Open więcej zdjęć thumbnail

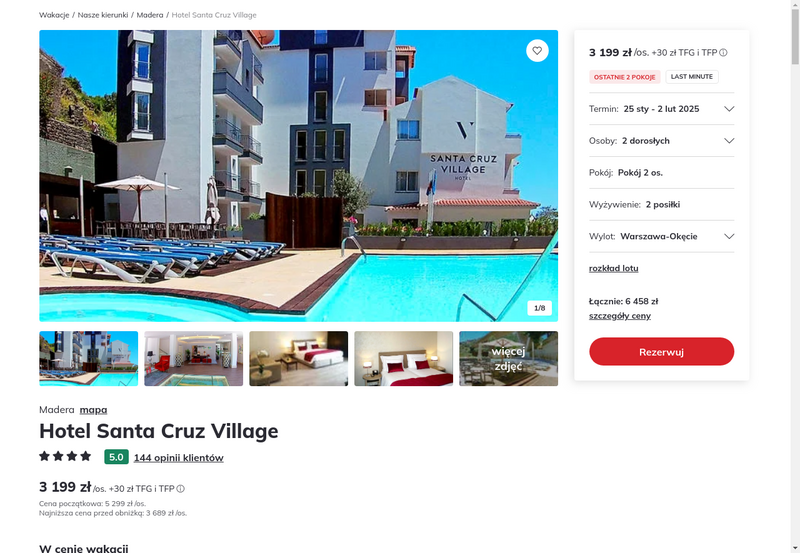coord(508,359)
